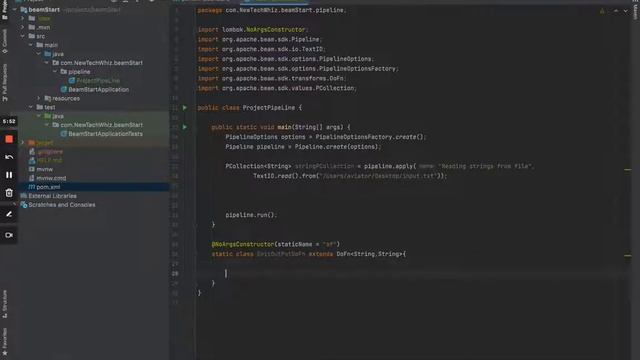This screenshot has height=360, width=640.
Task: Click the pom.xml Maven file icon
Action: pyautogui.click(x=31, y=187)
